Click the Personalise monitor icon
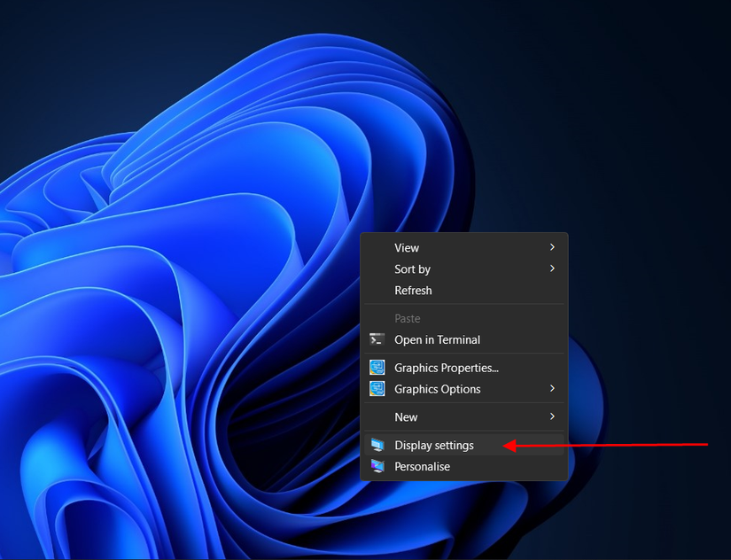Viewport: 731px width, 560px height. pyautogui.click(x=377, y=466)
